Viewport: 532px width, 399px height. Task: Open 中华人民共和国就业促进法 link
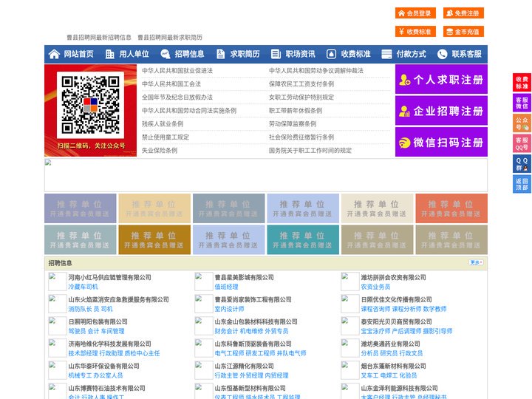coord(177,71)
